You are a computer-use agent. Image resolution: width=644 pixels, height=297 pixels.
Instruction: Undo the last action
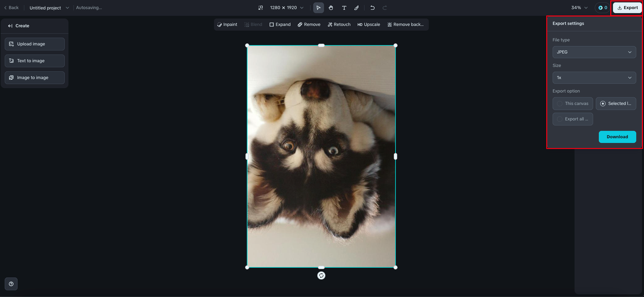coord(372,8)
